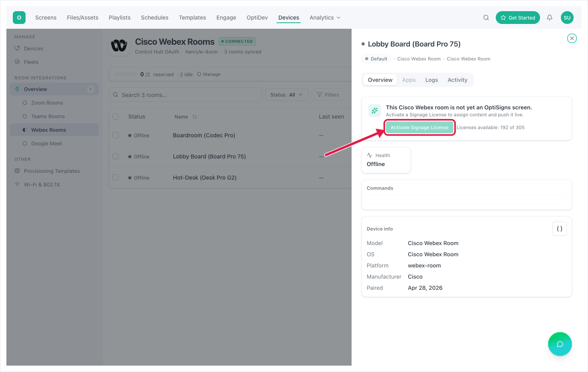
Task: Open the Hot-Desk (Desk Pro G2) room row
Action: click(230, 178)
